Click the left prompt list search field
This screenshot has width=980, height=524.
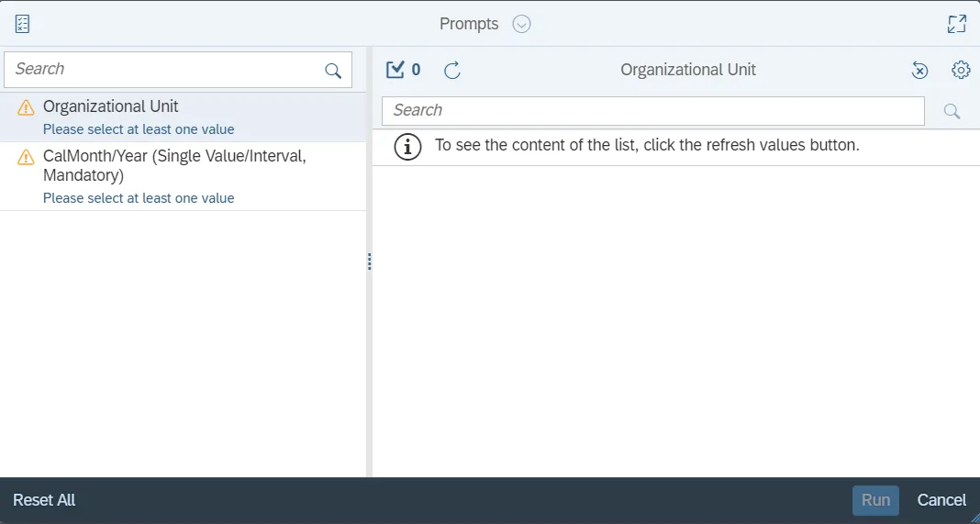click(x=165, y=70)
